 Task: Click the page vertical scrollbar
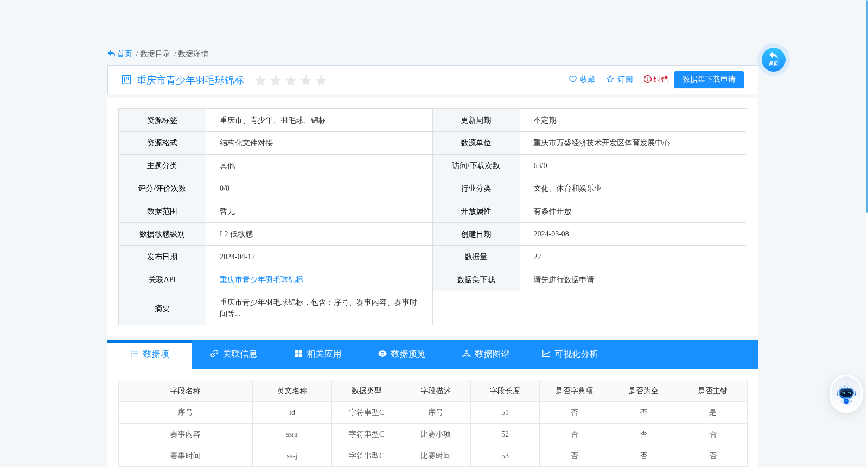point(866,106)
